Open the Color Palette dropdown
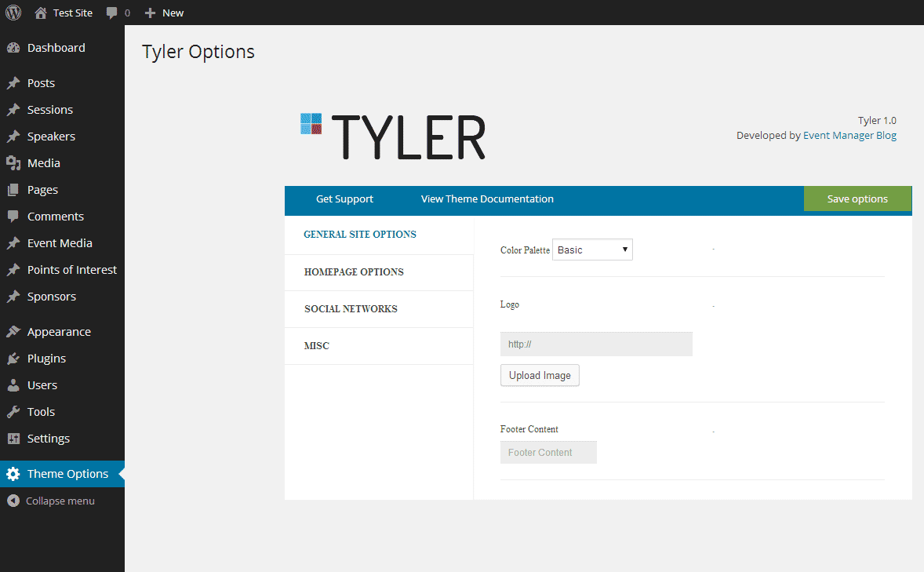This screenshot has height=572, width=924. 592,250
